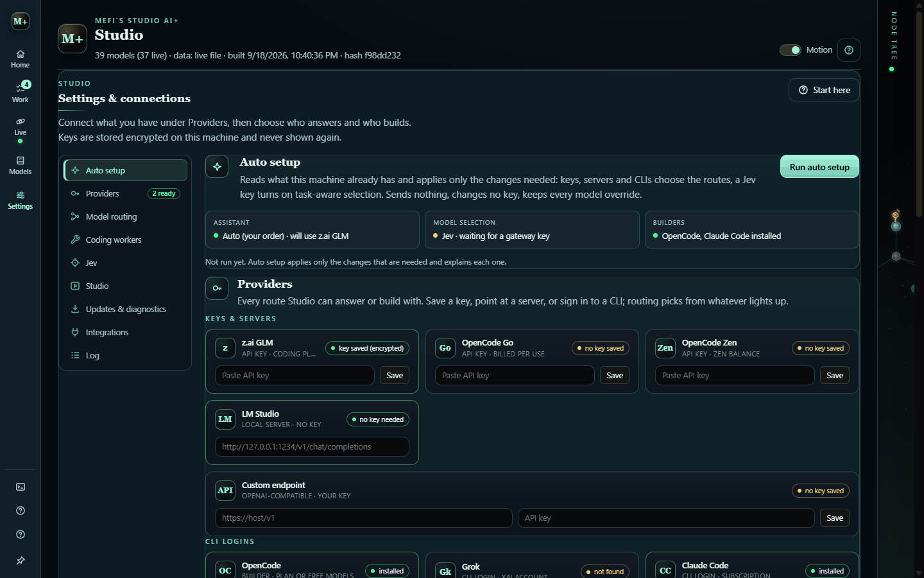Viewport: 924px width, 578px height.
Task: Click the Node Tree side panel label
Action: [893, 36]
